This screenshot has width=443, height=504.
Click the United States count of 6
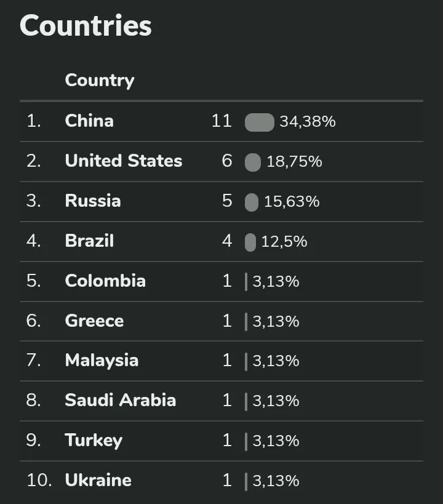[x=227, y=161]
